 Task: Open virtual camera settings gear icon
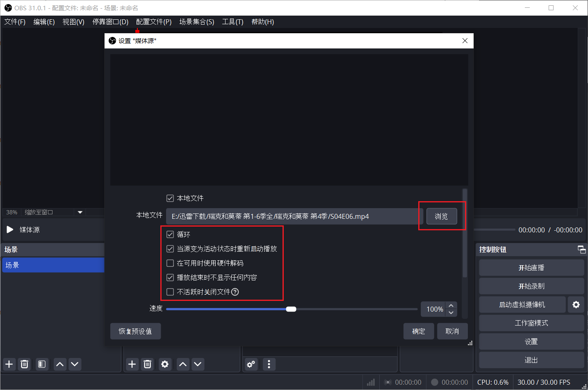[x=576, y=305]
